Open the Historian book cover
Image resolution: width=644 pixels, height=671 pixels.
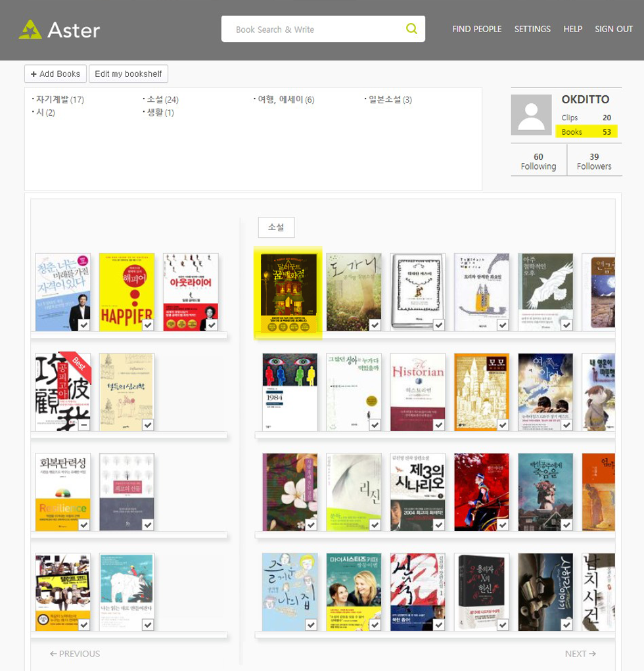pos(417,392)
